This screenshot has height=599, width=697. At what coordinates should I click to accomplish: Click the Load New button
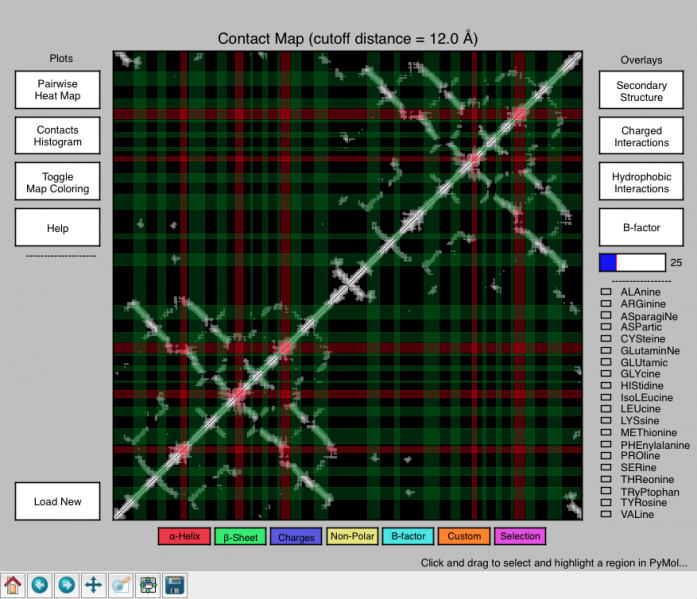point(58,501)
